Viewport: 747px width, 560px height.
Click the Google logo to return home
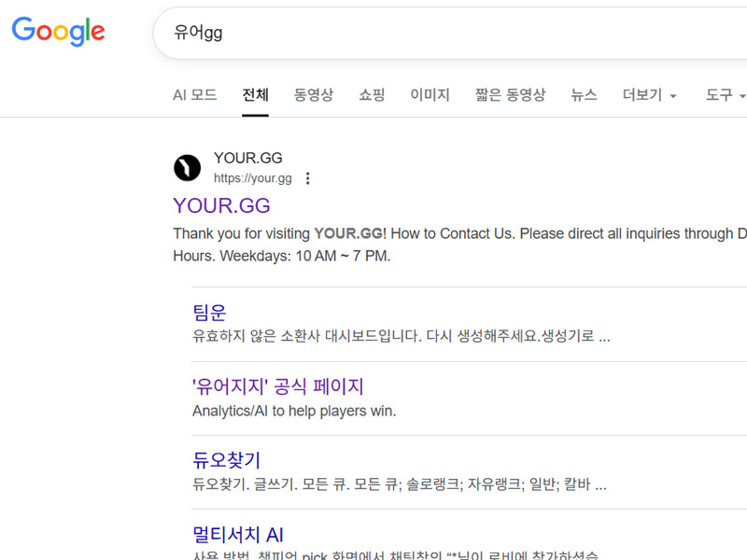pos(58,33)
